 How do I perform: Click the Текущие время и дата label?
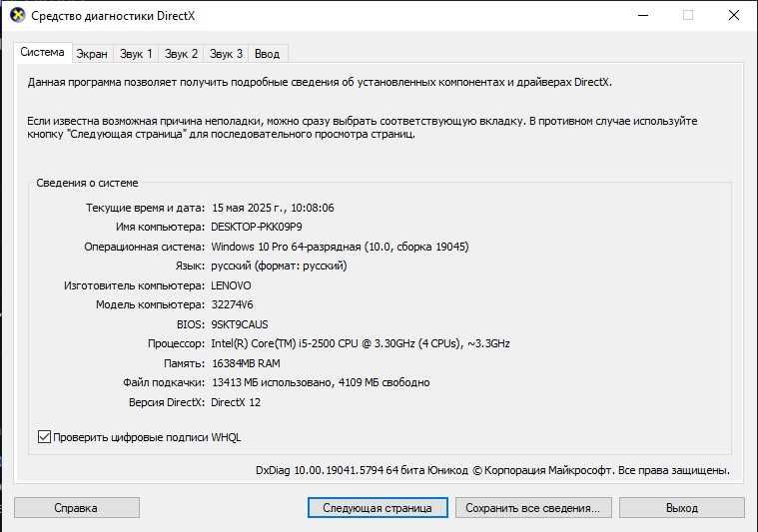(x=145, y=208)
